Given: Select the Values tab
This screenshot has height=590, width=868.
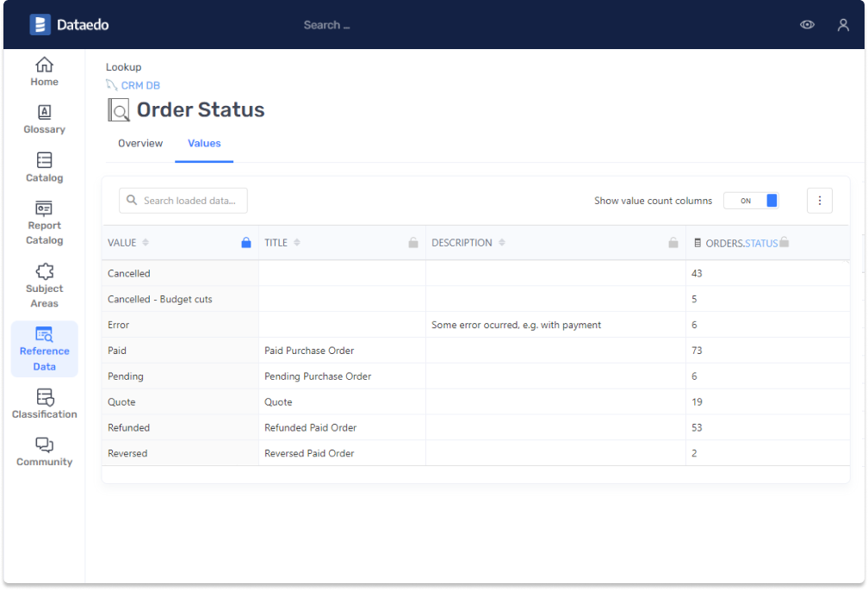Looking at the screenshot, I should pos(204,144).
